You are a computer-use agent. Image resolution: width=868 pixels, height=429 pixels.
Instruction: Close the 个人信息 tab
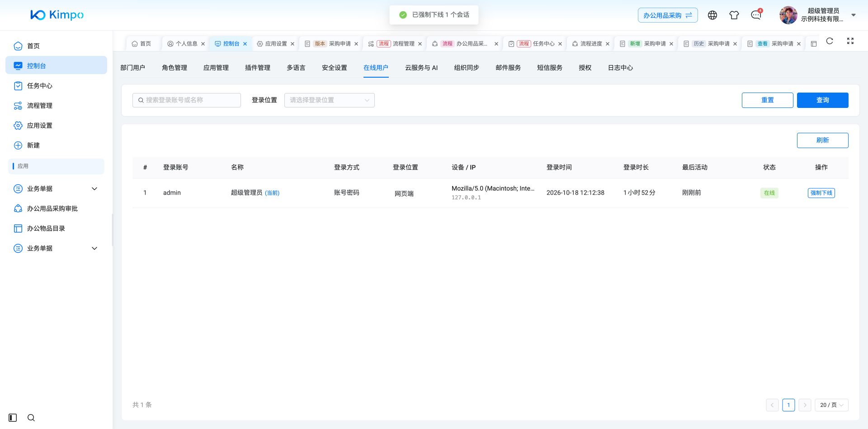tap(203, 44)
